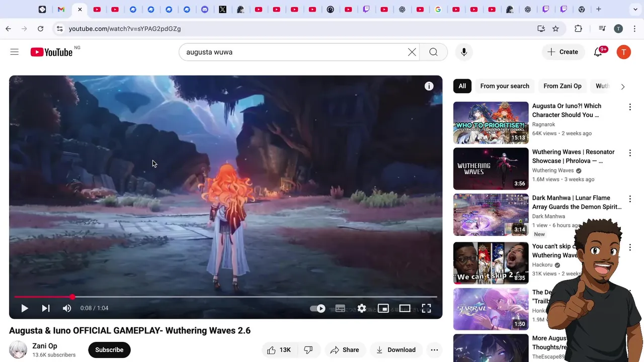Go back in browser
The image size is (644, 362).
tap(9, 29)
